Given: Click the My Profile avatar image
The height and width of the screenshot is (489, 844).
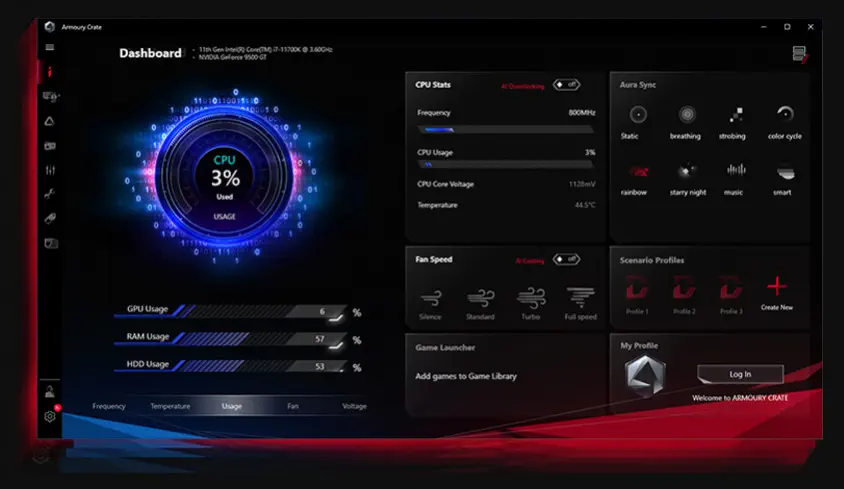Looking at the screenshot, I should click(x=645, y=375).
